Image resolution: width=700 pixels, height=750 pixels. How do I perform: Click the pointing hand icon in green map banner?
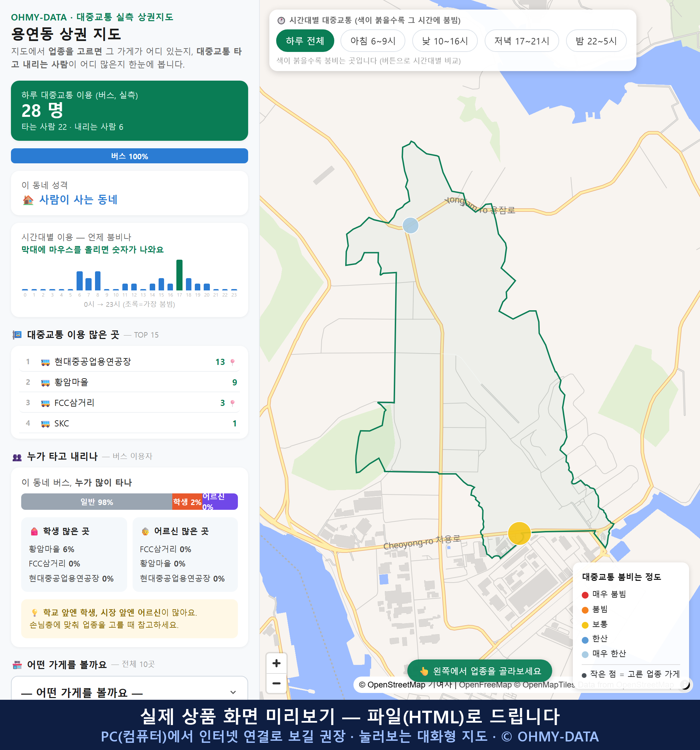click(424, 671)
